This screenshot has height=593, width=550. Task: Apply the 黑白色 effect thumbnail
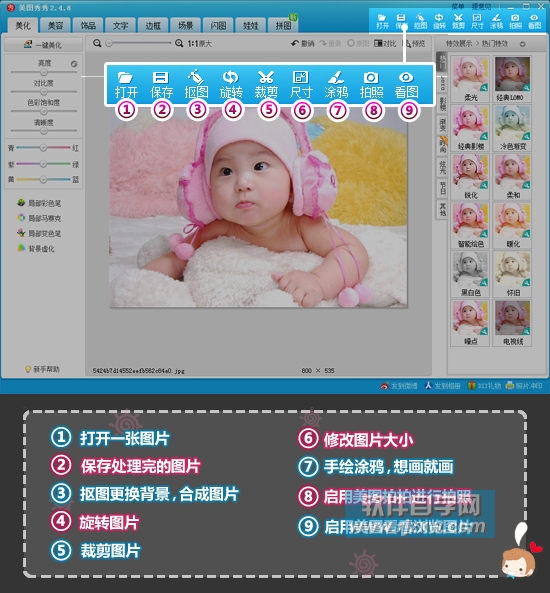pyautogui.click(x=470, y=274)
